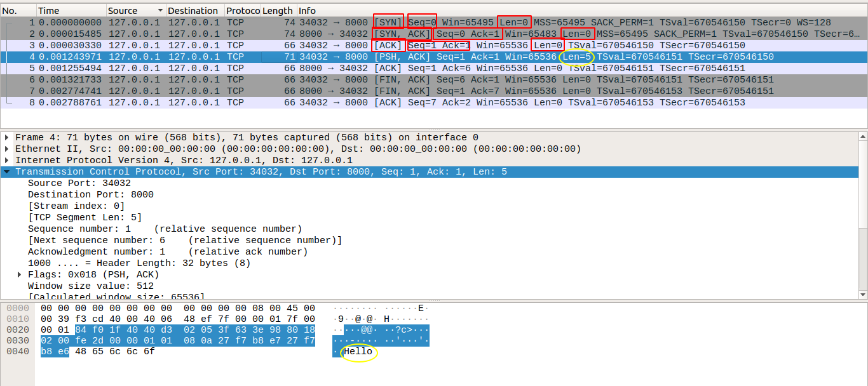Image resolution: width=868 pixels, height=386 pixels.
Task: Click the ASCII text Hello in bytes pane
Action: point(358,352)
